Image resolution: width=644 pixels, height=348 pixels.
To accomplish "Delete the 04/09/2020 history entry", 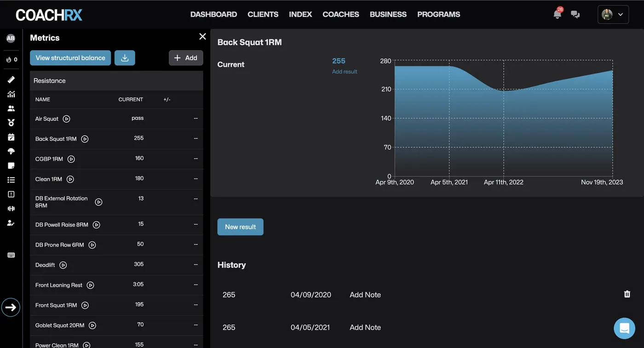I will click(627, 294).
